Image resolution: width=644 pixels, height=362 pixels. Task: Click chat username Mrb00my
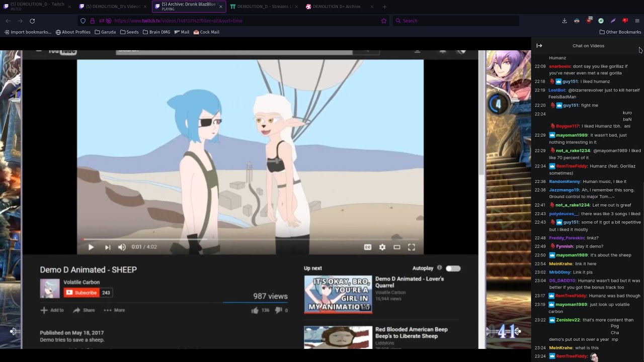pyautogui.click(x=559, y=272)
